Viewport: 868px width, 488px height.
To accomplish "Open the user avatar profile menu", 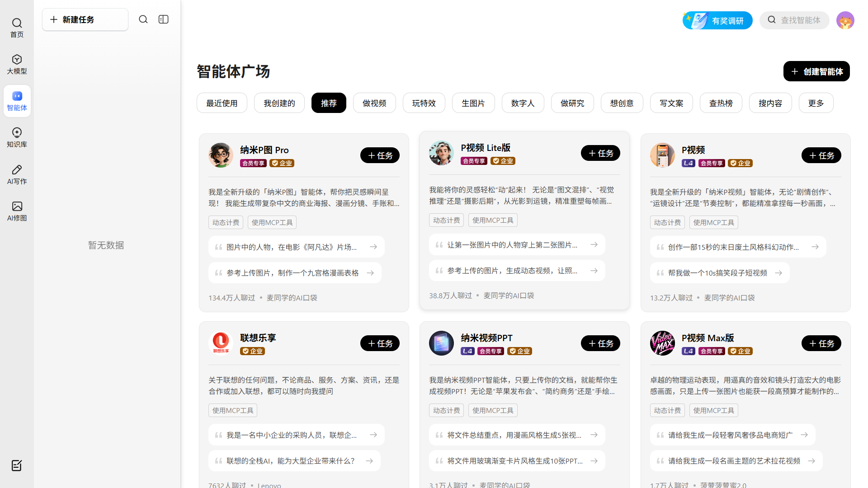I will pos(845,20).
